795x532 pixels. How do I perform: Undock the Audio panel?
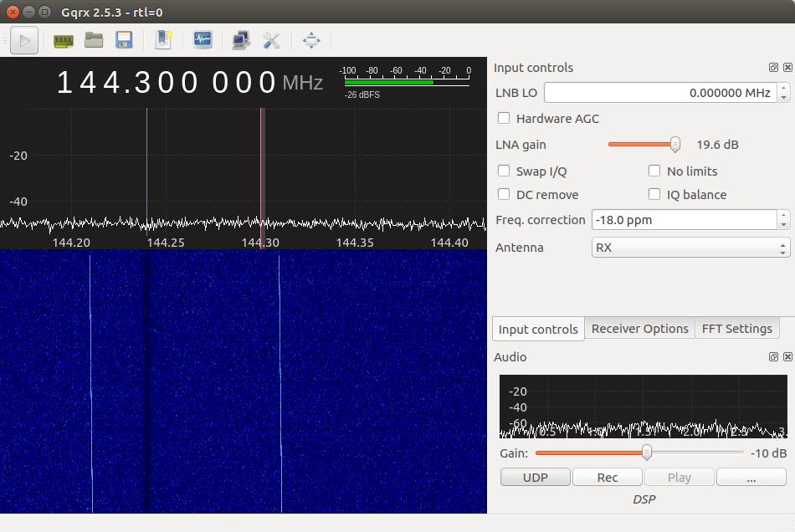point(773,356)
